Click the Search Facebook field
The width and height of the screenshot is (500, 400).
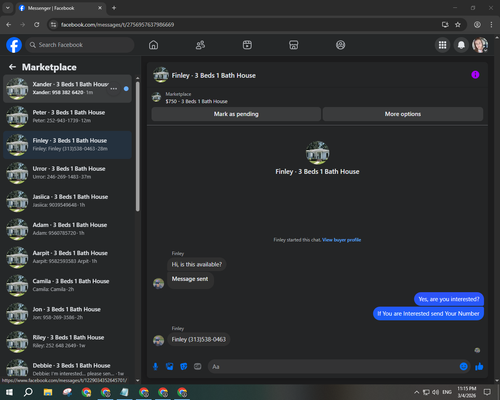pyautogui.click(x=80, y=45)
